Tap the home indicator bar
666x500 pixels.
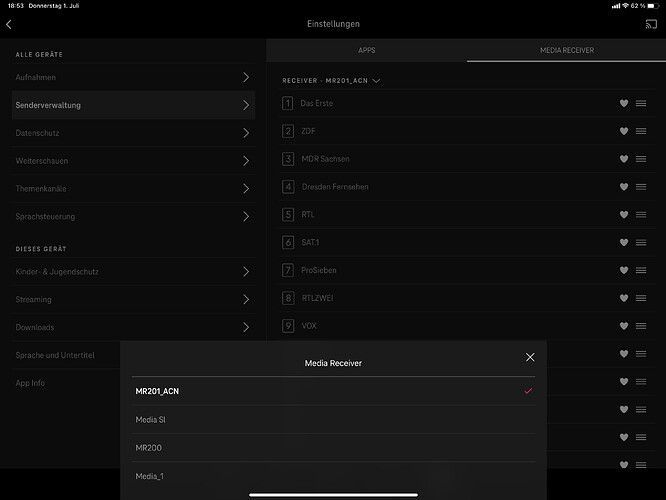click(333, 495)
